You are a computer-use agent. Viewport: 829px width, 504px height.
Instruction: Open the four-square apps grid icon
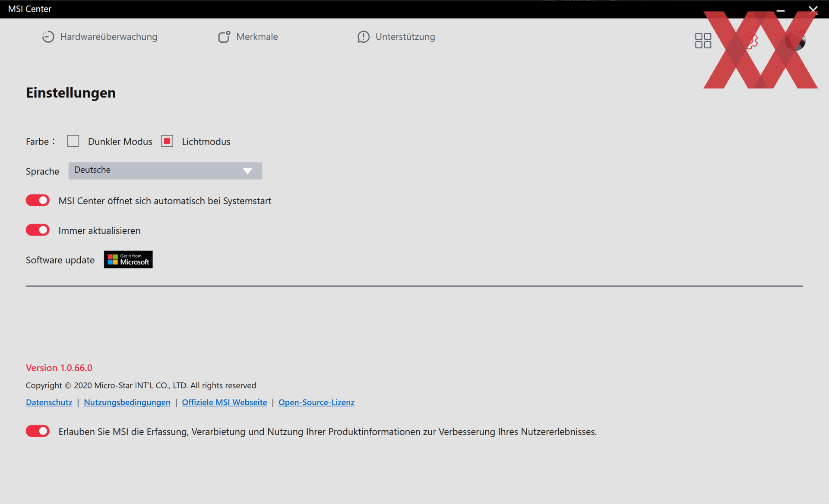[703, 41]
